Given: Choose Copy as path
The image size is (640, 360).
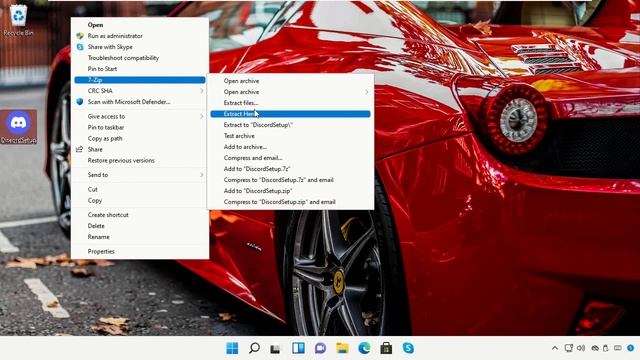Looking at the screenshot, I should click(140, 138).
